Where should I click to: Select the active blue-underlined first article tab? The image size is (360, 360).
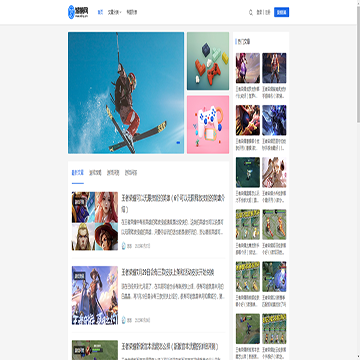(x=78, y=173)
